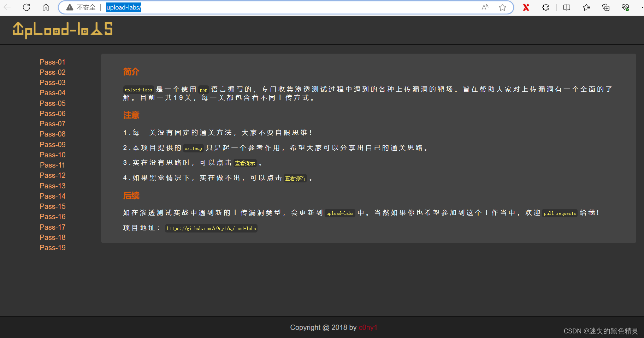Navigate to Pass-10 level
The image size is (644, 338).
pyautogui.click(x=52, y=155)
